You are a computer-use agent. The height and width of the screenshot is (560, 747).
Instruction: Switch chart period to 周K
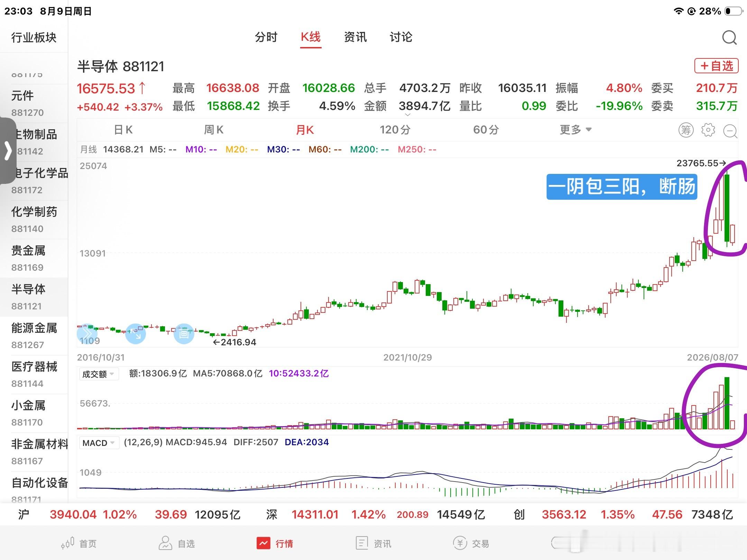(x=214, y=130)
